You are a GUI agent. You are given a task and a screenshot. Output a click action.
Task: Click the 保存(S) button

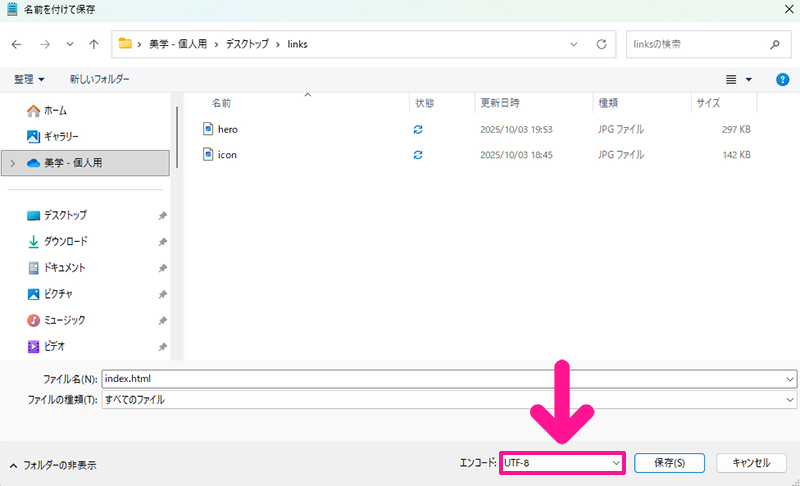(x=669, y=463)
